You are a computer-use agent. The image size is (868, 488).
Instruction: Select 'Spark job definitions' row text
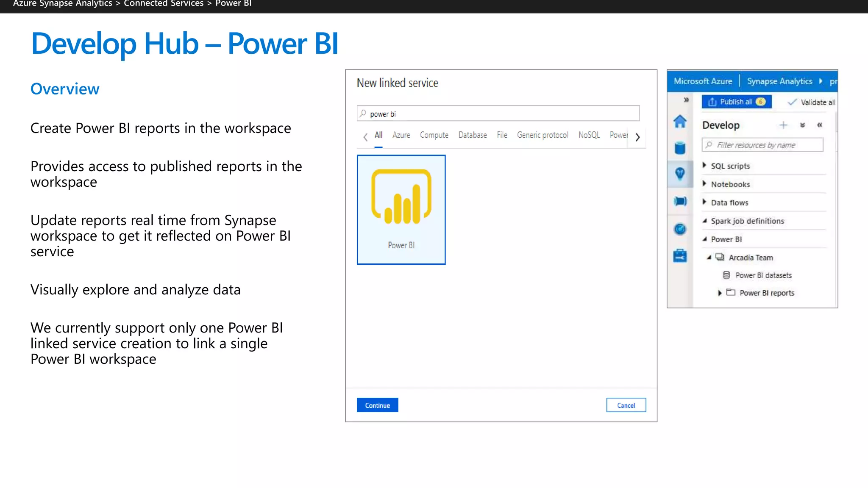pyautogui.click(x=747, y=221)
